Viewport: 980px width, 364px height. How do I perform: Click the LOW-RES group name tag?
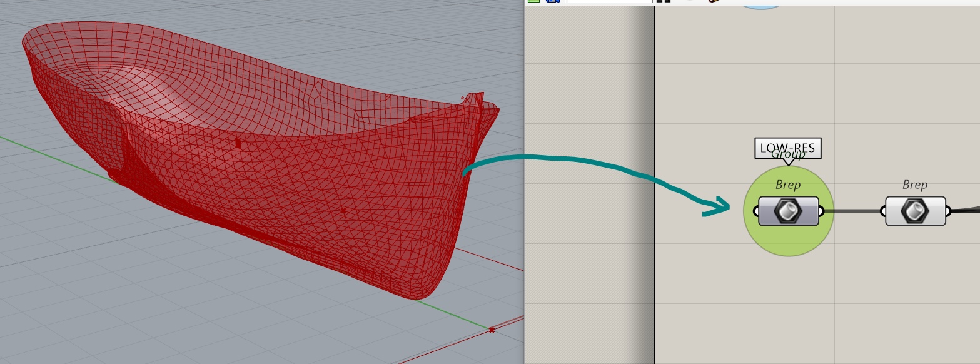788,149
